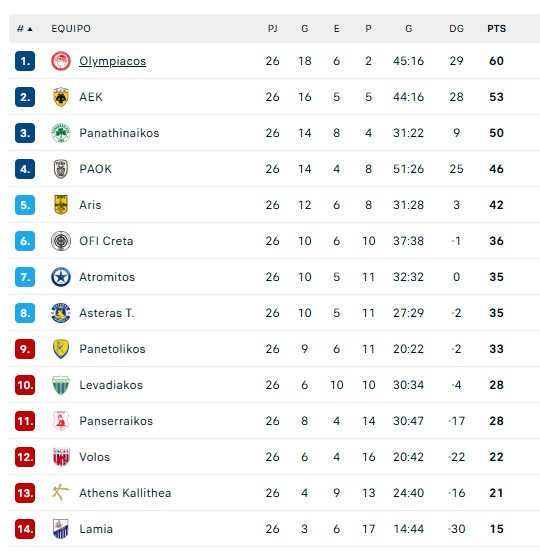Screen dimensions: 540x552
Task: Select the Volos row in standings
Action: coord(274,457)
